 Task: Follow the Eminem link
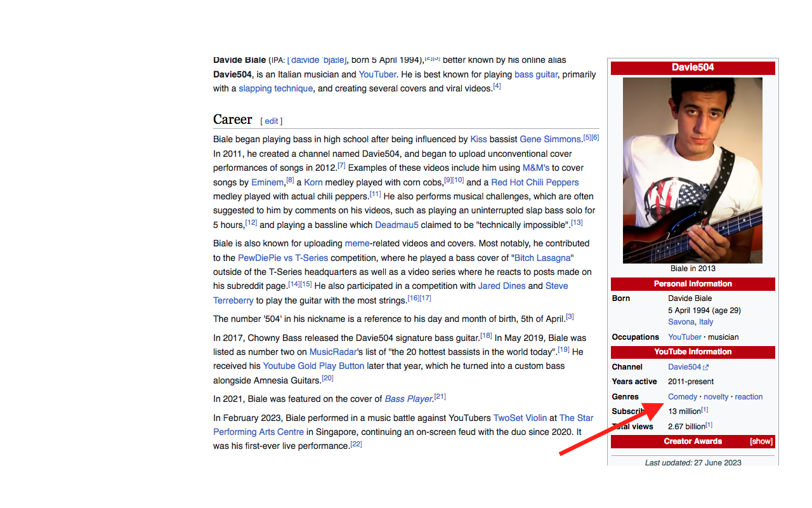pos(267,182)
